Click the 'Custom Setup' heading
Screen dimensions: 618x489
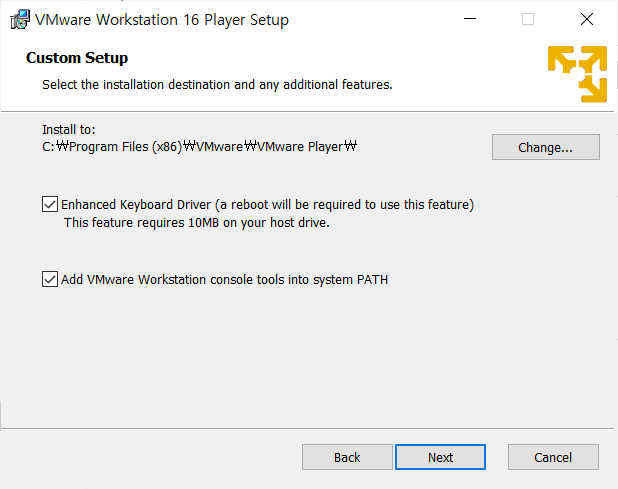[x=77, y=58]
